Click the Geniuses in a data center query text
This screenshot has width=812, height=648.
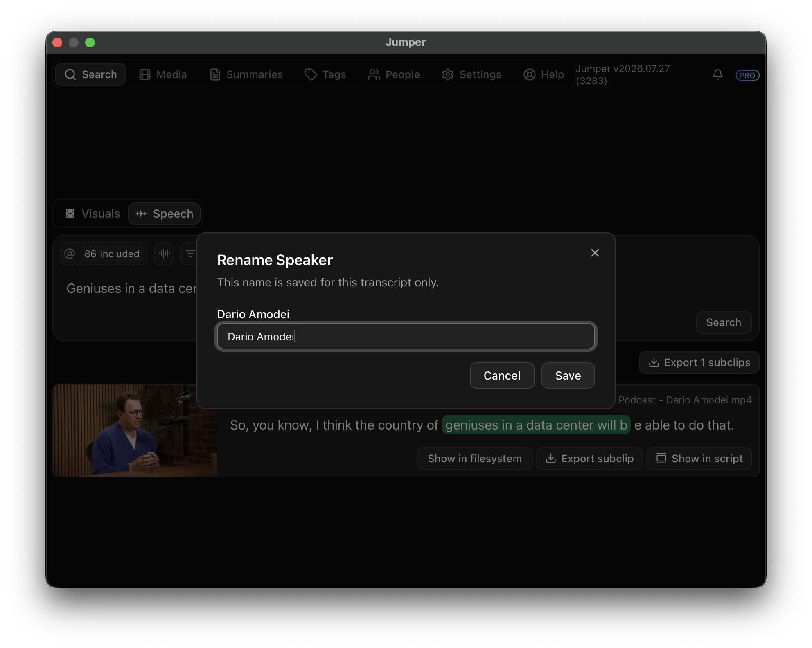(131, 288)
